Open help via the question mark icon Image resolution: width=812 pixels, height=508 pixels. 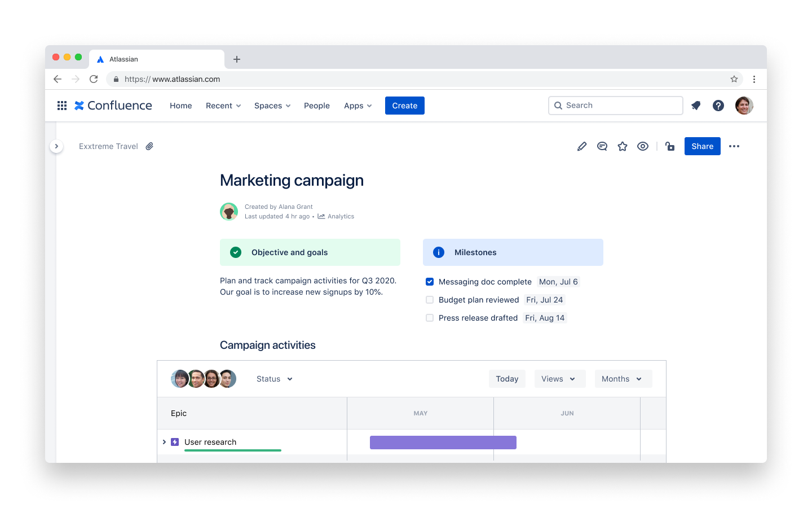click(718, 105)
